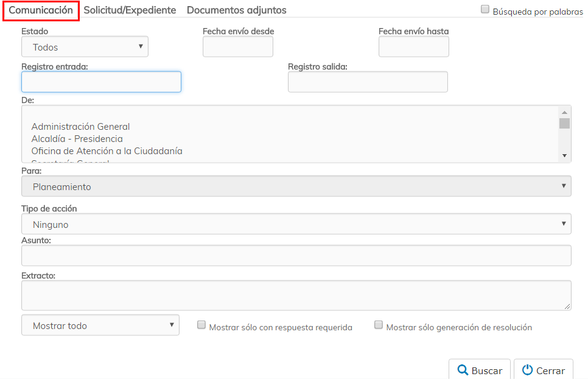This screenshot has width=588, height=379.
Task: Pick Oficina de Atención a la Ciudadanía
Action: 107,151
